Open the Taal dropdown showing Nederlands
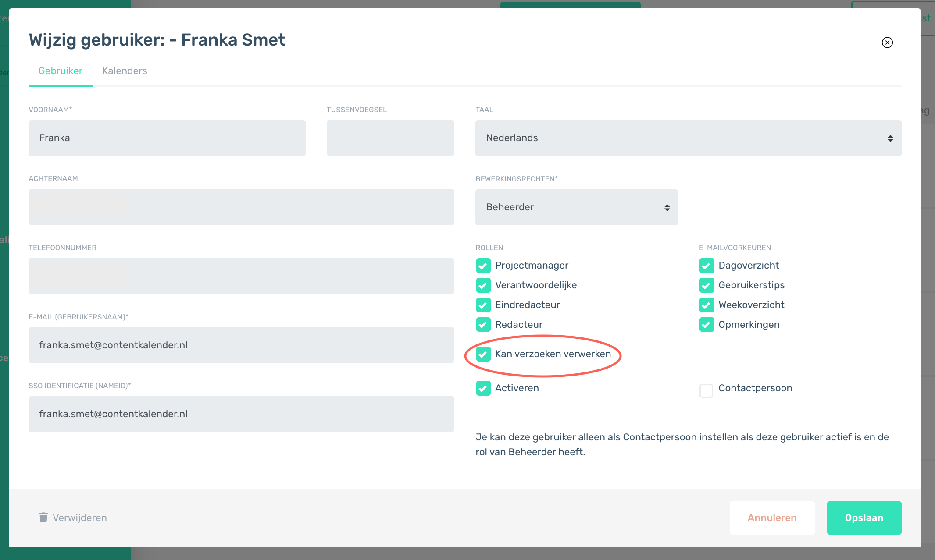935x560 pixels. 688,138
